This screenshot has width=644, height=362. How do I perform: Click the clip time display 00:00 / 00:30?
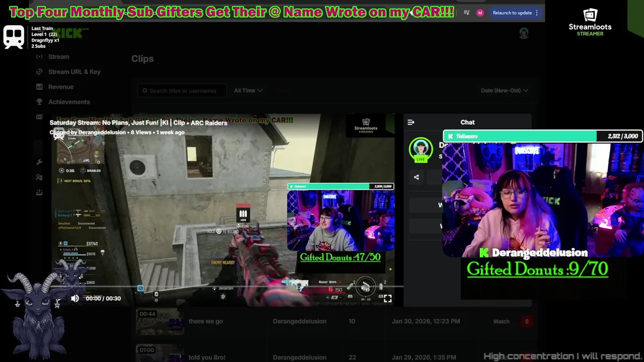click(103, 298)
